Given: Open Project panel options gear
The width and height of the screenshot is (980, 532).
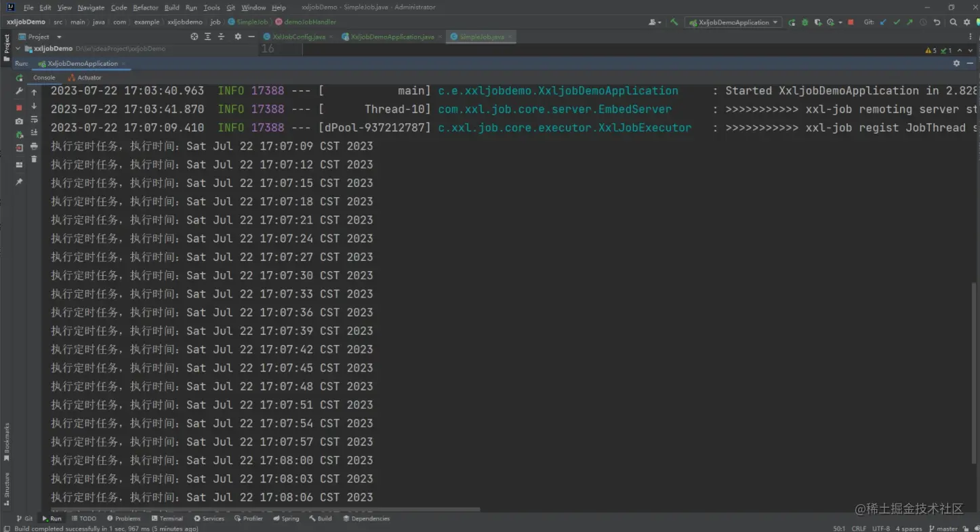Looking at the screenshot, I should [x=238, y=37].
